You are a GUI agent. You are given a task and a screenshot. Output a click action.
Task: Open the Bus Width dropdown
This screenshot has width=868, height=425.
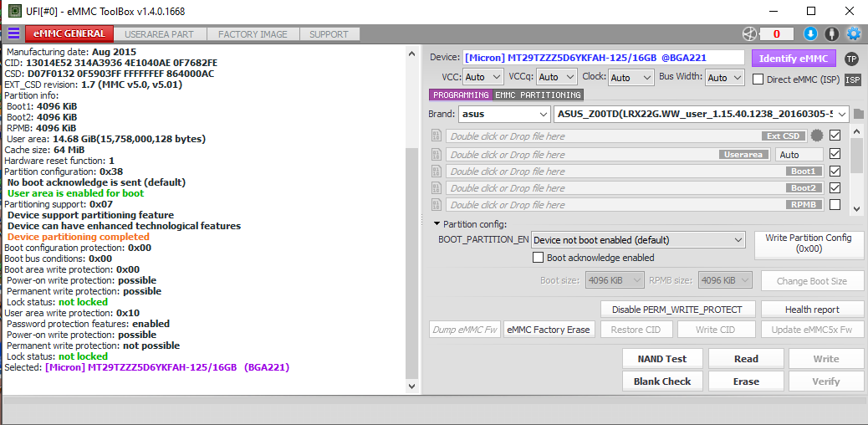coord(725,78)
